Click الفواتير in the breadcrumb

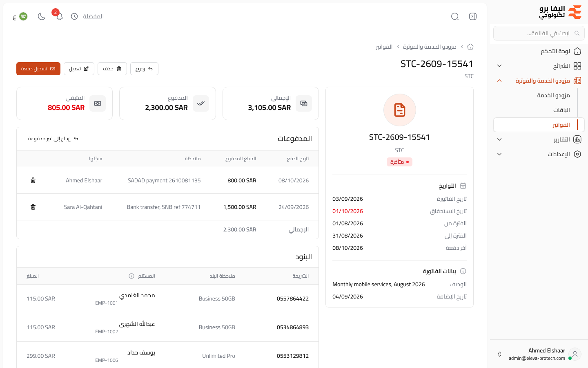384,47
